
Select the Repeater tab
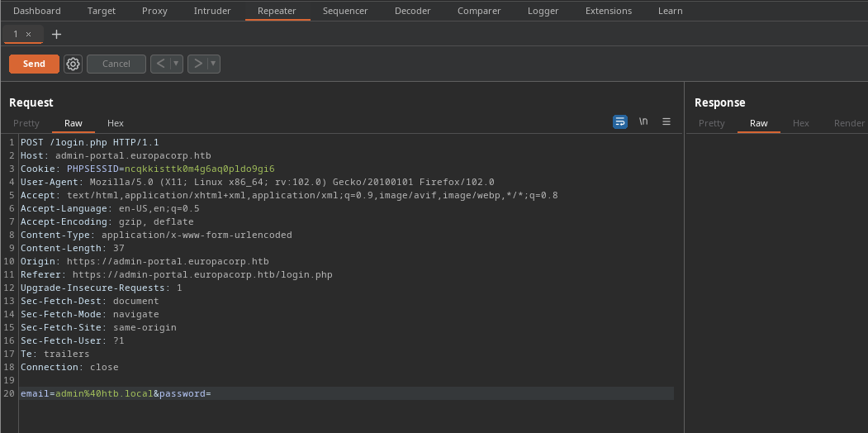277,11
